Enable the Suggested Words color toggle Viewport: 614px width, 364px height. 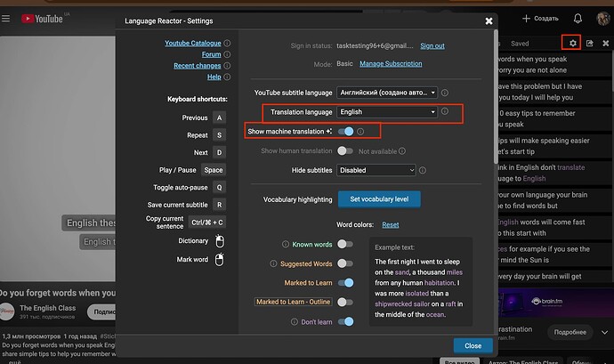(345, 263)
